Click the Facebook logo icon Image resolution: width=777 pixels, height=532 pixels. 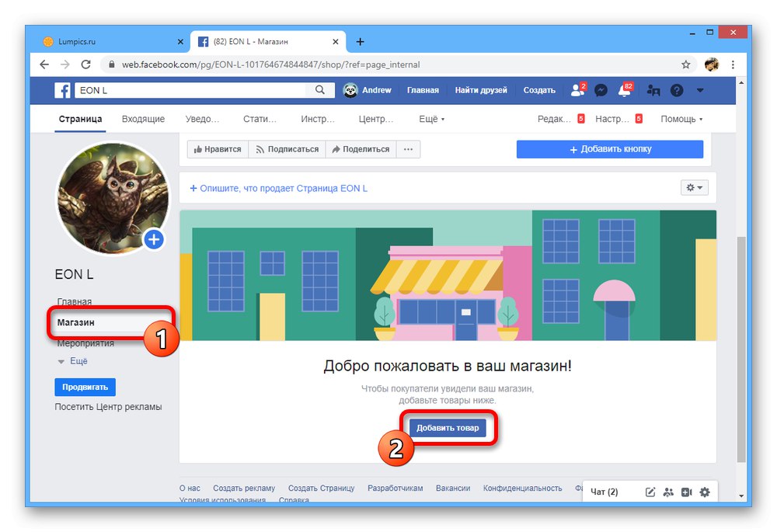pos(62,90)
